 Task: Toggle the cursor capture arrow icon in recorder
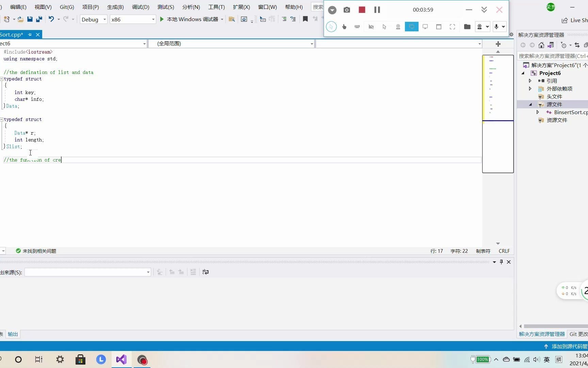click(385, 27)
